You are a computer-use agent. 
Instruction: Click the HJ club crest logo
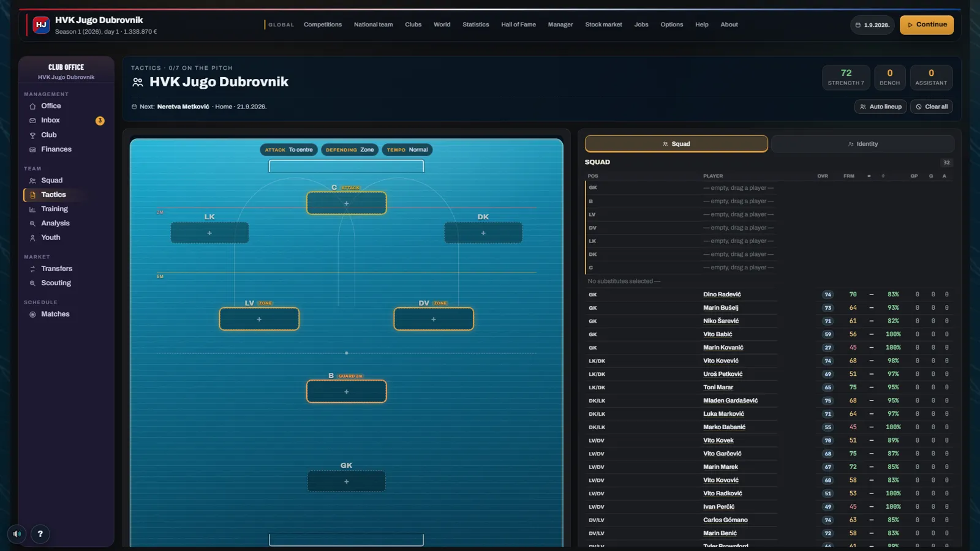pos(41,25)
